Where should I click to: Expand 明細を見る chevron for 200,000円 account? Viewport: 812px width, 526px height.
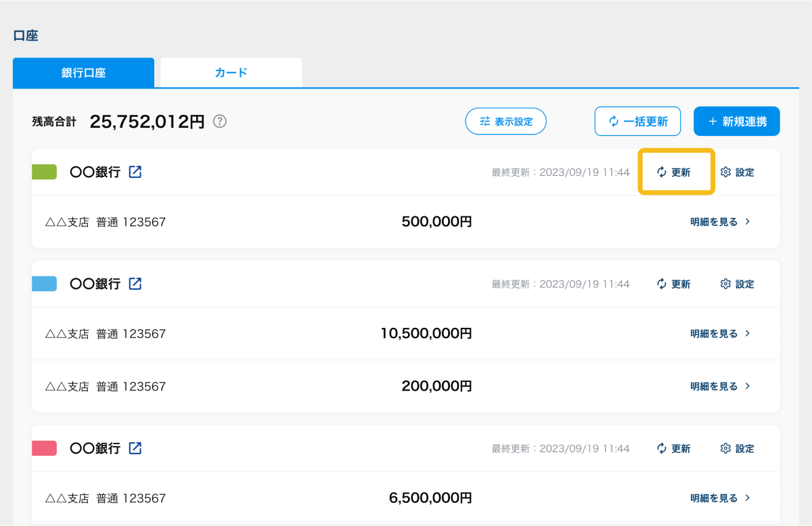tap(747, 386)
